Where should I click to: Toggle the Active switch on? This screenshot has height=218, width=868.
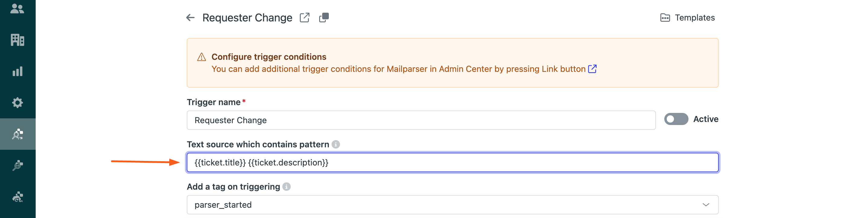tap(676, 119)
